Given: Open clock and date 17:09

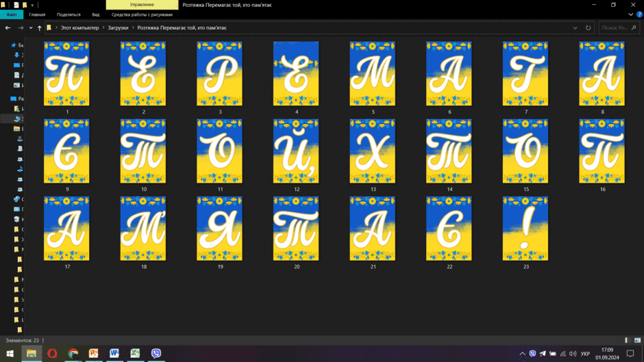Looking at the screenshot, I should (607, 354).
